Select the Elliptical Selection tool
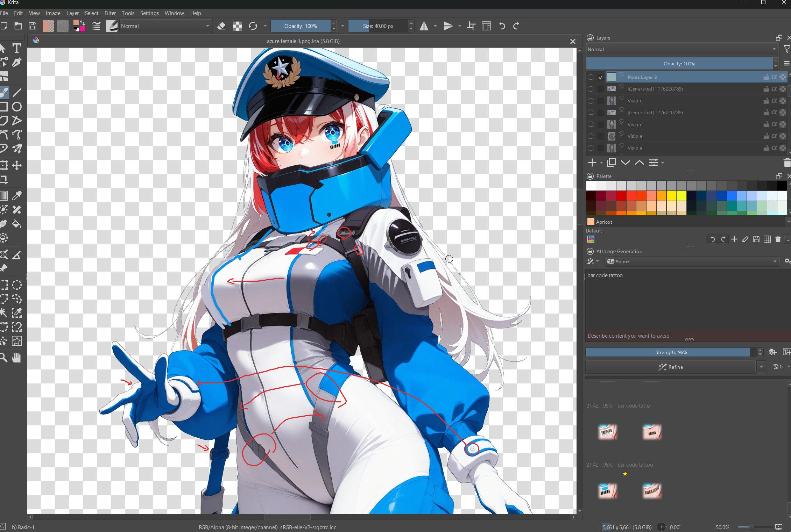 coord(16,285)
